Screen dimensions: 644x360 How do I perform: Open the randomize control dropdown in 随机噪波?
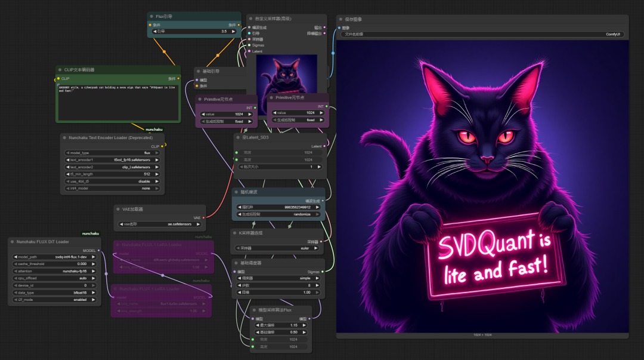[x=279, y=214]
